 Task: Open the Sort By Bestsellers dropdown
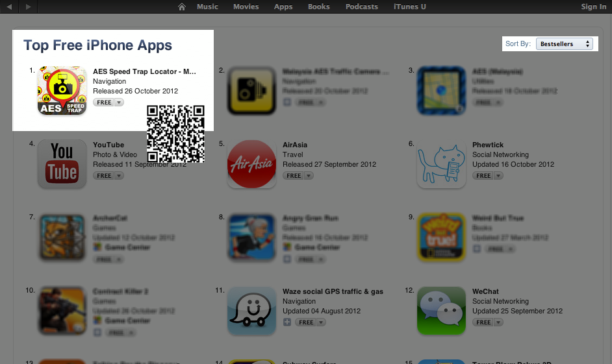tap(565, 44)
